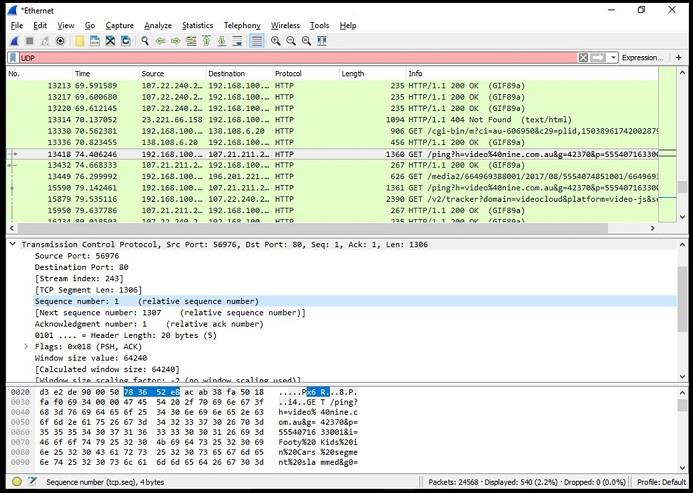Viewport: 693px width, 493px height.
Task: Close this capture file
Action: pos(110,41)
